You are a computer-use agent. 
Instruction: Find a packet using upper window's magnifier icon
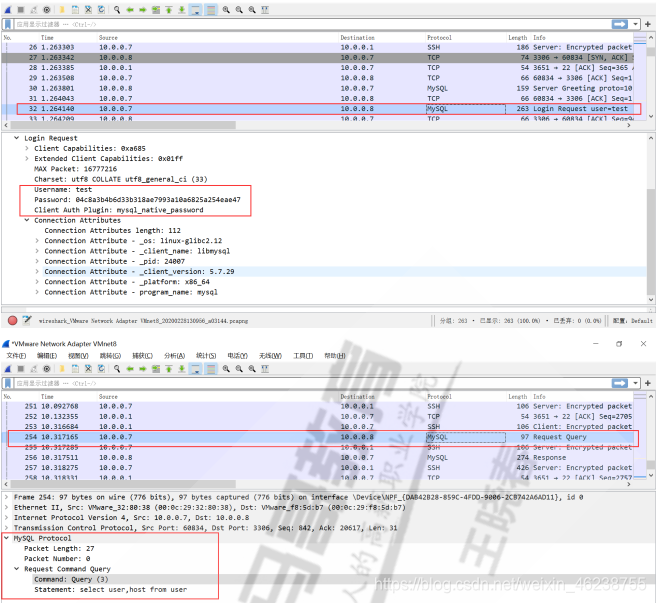click(117, 10)
